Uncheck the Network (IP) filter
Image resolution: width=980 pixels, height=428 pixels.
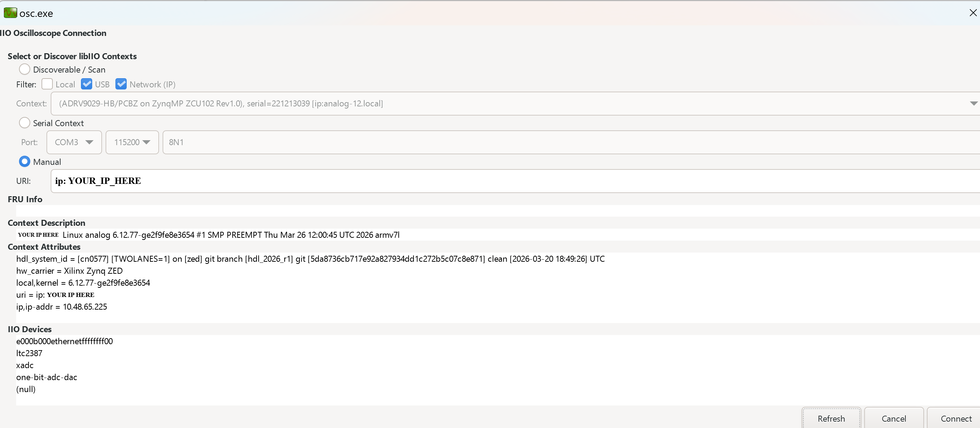click(121, 84)
